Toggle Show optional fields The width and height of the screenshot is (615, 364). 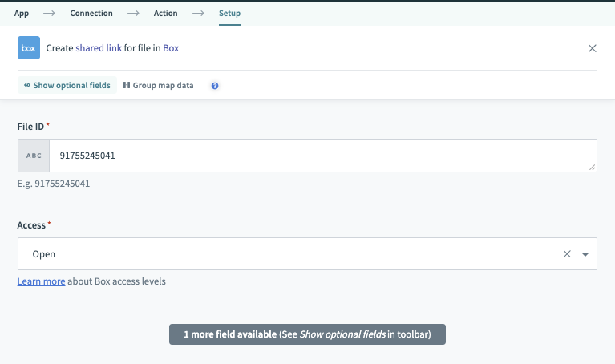(x=67, y=86)
